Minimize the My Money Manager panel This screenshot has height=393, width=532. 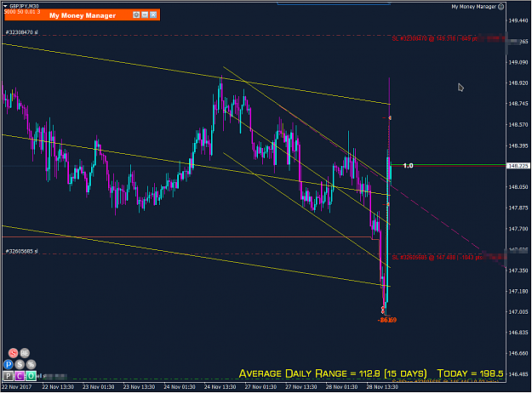tap(145, 15)
